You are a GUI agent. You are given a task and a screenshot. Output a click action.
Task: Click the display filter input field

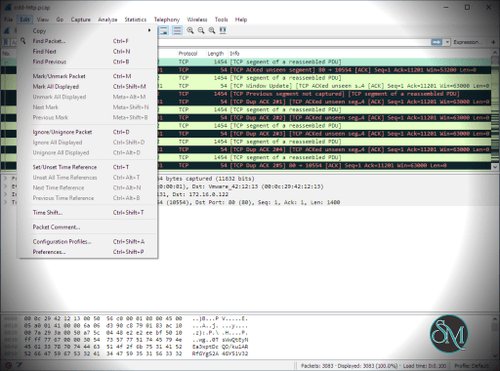(293, 42)
